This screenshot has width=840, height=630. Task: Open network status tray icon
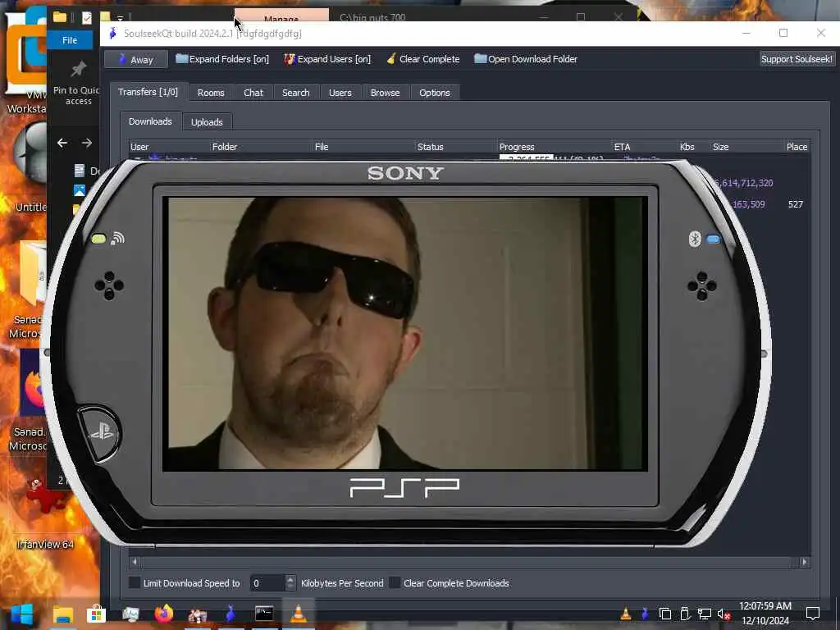pyautogui.click(x=704, y=614)
